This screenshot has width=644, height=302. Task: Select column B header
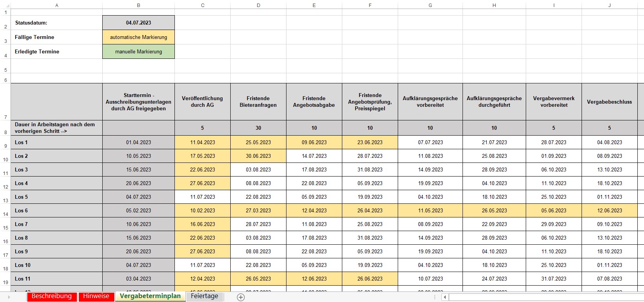pyautogui.click(x=138, y=5)
